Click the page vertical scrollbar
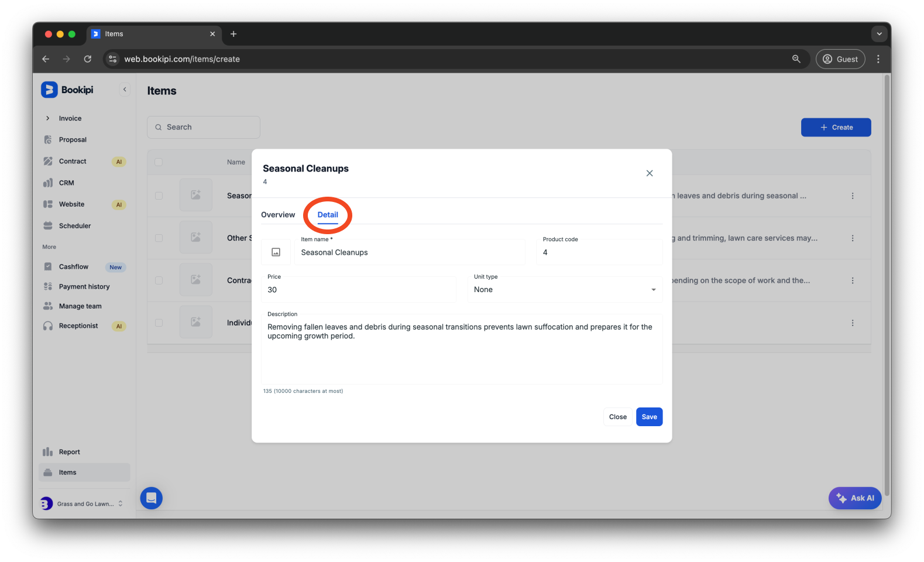The image size is (924, 562). coord(887,284)
